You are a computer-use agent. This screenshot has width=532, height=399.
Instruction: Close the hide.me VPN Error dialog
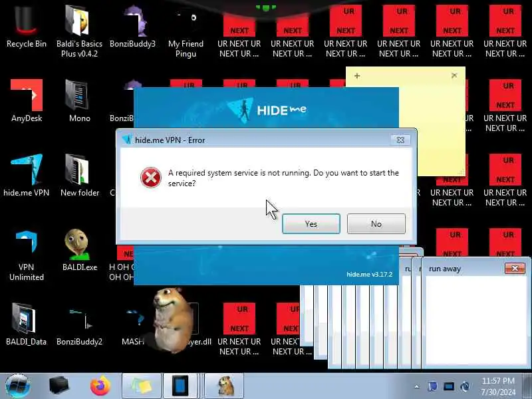[400, 140]
